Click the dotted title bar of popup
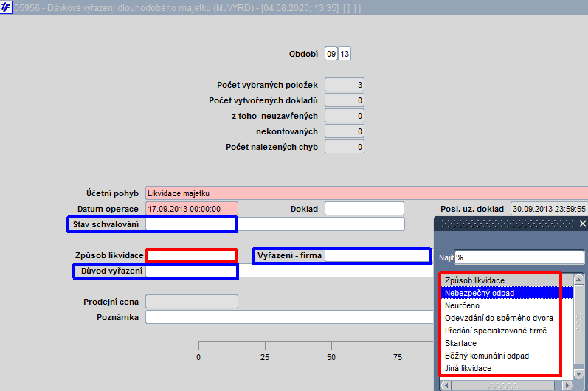This screenshot has width=588, height=391. (507, 224)
